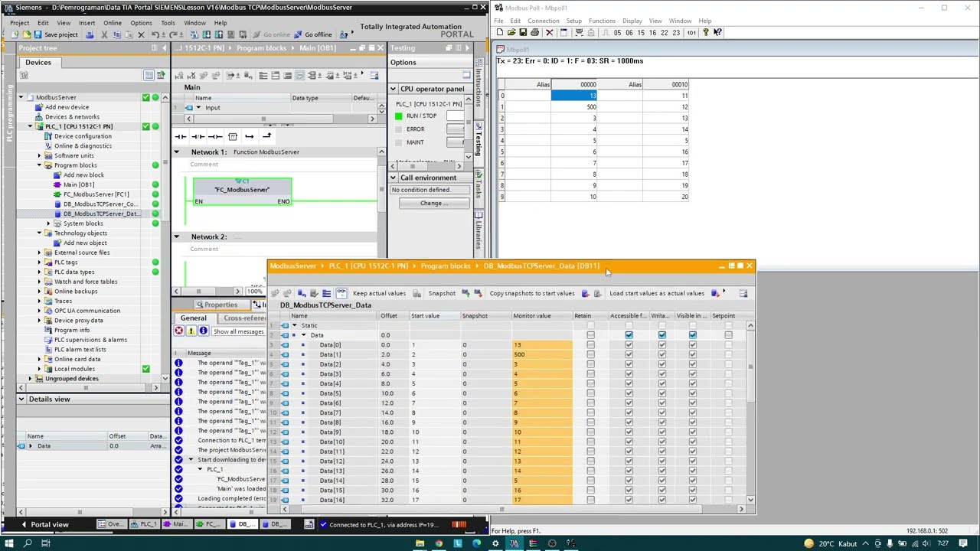Open the Setup menu in Modbus Poll

tap(573, 21)
